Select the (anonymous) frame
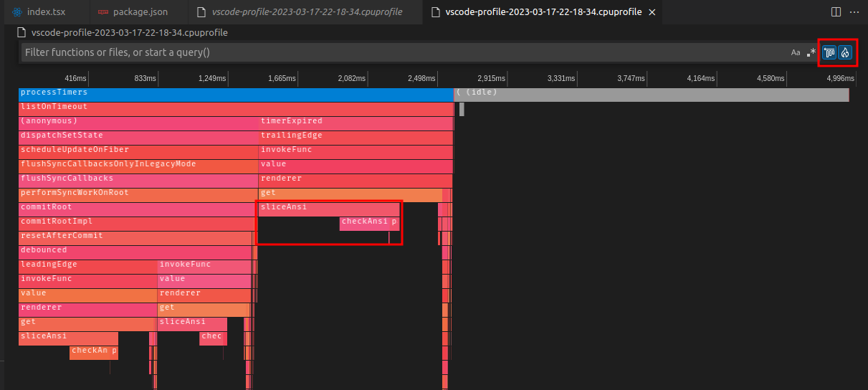This screenshot has width=868, height=390. tap(138, 123)
